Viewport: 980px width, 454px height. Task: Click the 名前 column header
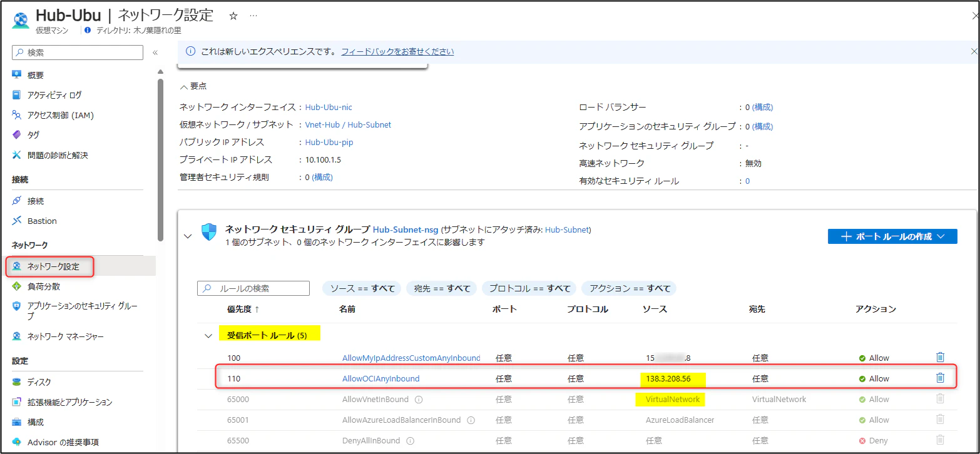pos(347,309)
